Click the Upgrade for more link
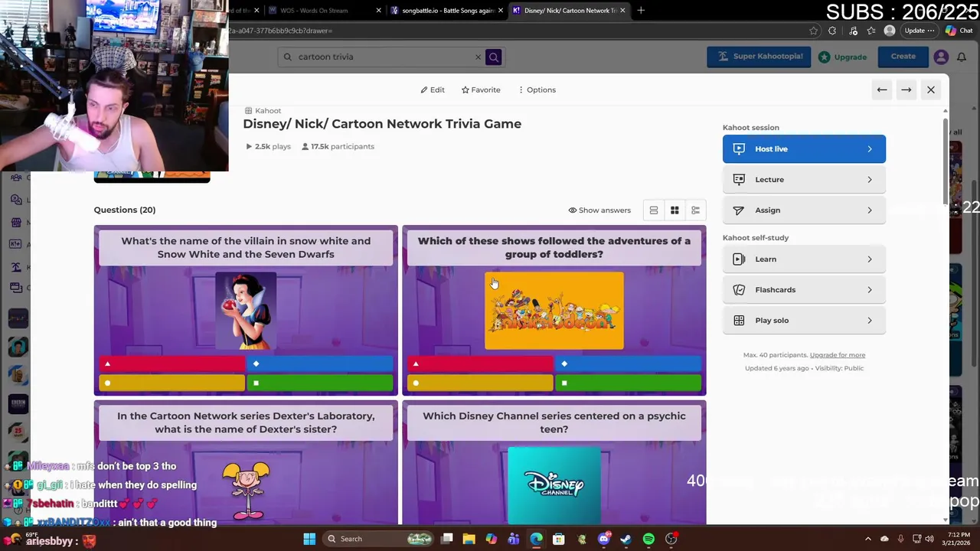 (x=838, y=355)
